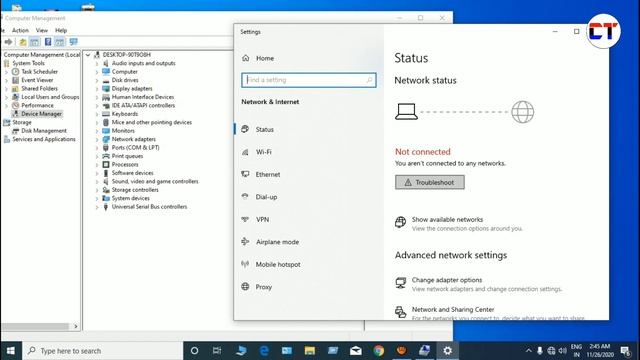Screen dimensions: 640x360
Task: Click the taskbar search box
Action: coord(102,351)
